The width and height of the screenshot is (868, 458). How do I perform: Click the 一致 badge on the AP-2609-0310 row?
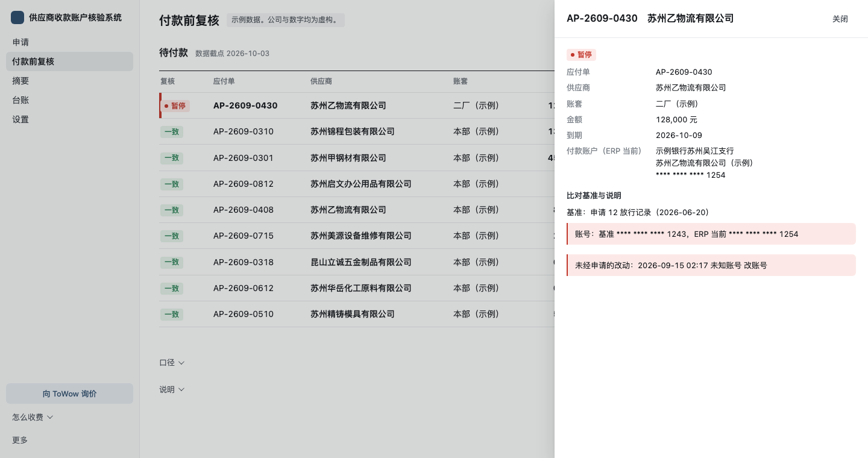click(172, 131)
